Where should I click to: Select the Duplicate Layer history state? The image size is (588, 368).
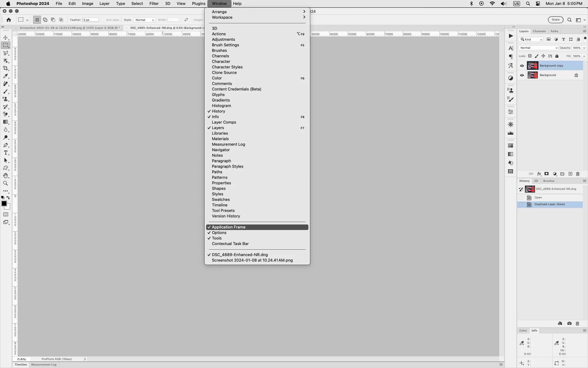tap(549, 205)
